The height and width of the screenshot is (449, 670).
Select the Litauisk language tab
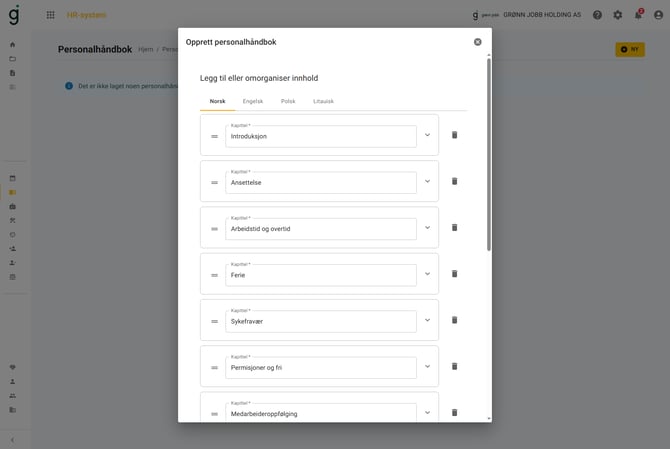point(323,101)
